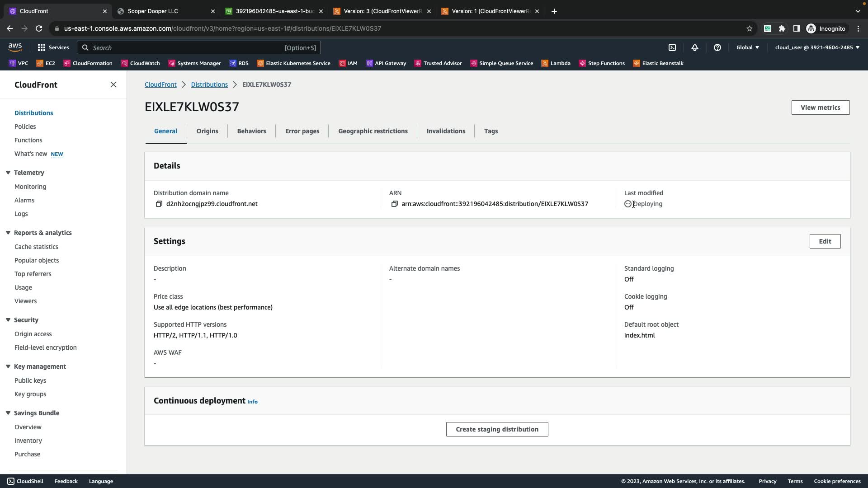
Task: Open the AWS CloudShell icon in top bar
Action: pyautogui.click(x=672, y=47)
